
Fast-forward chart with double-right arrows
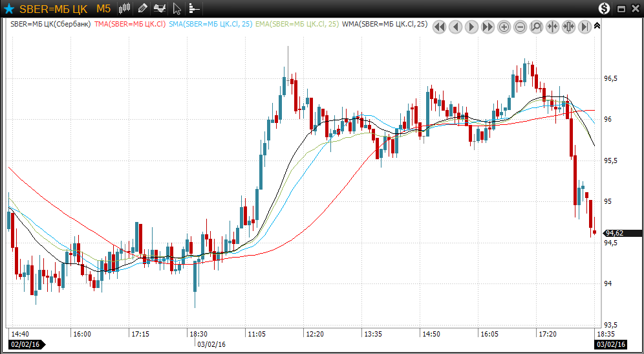pyautogui.click(x=488, y=27)
